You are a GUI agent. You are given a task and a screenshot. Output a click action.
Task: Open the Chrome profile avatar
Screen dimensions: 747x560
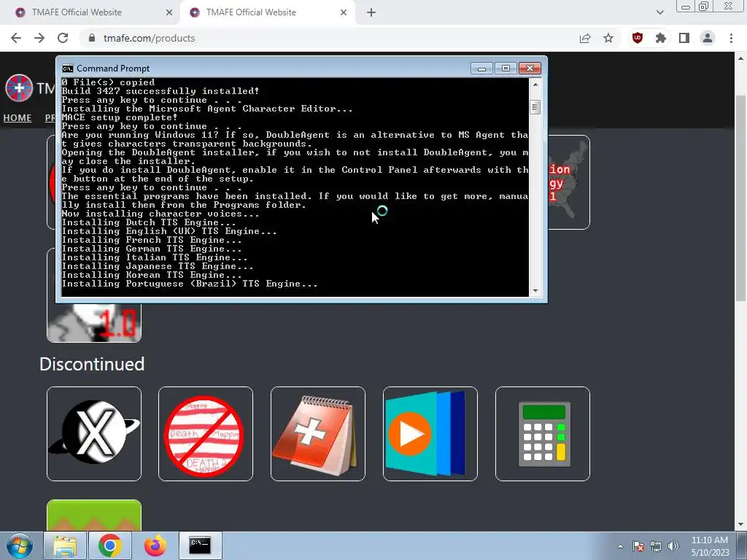point(708,38)
